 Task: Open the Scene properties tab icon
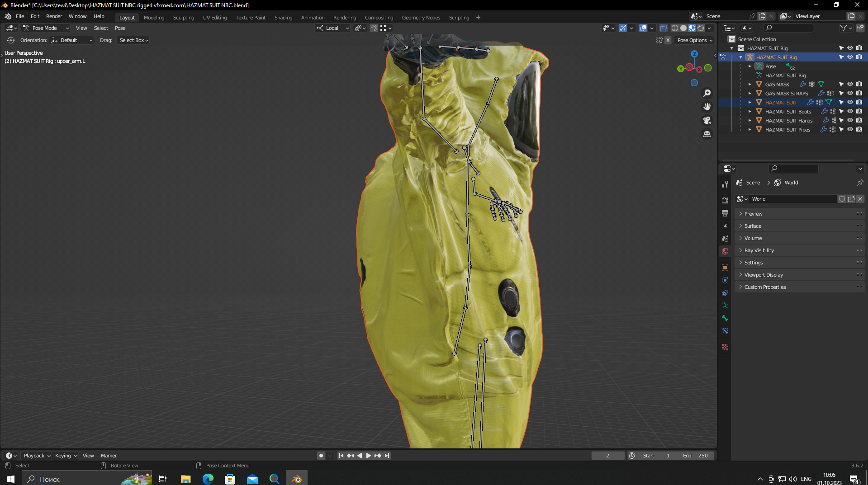click(x=725, y=238)
